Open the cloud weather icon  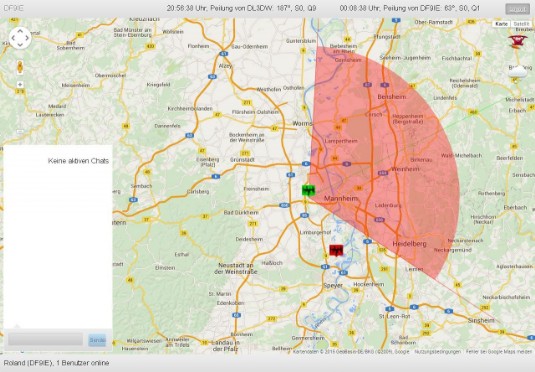518,73
